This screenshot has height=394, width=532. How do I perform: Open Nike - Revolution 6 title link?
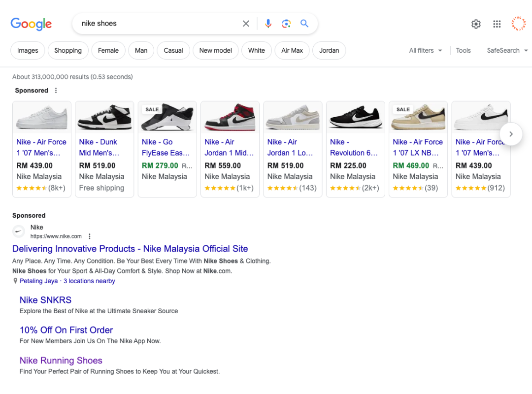coord(354,147)
